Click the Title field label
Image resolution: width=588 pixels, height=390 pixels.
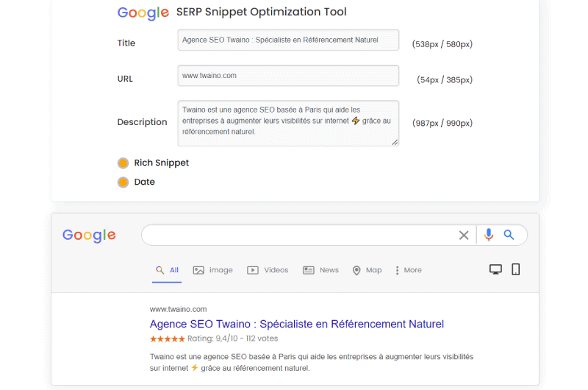point(126,43)
